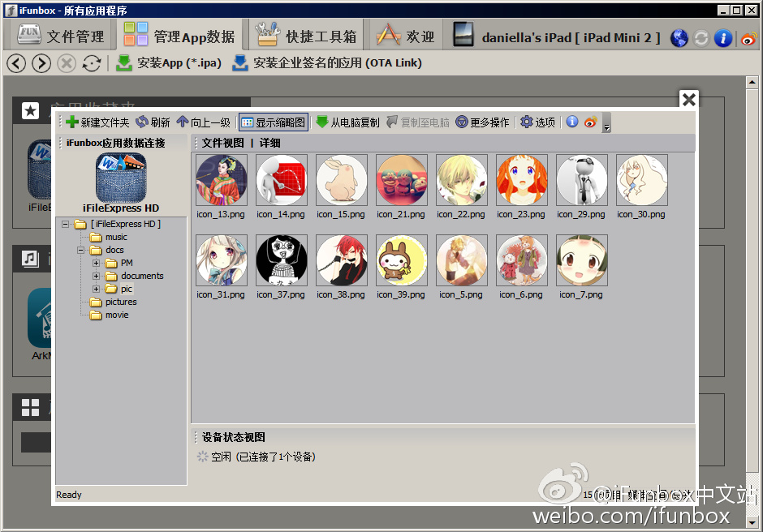Go up one level with 向上一级
Screen dimensions: 763x532
[204, 122]
